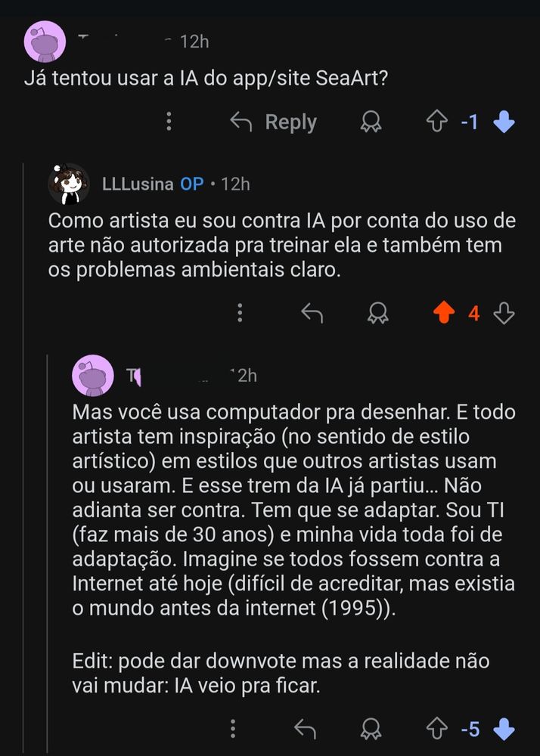Click reply arrow on LLLusina's comment
The image size is (540, 756).
(312, 314)
